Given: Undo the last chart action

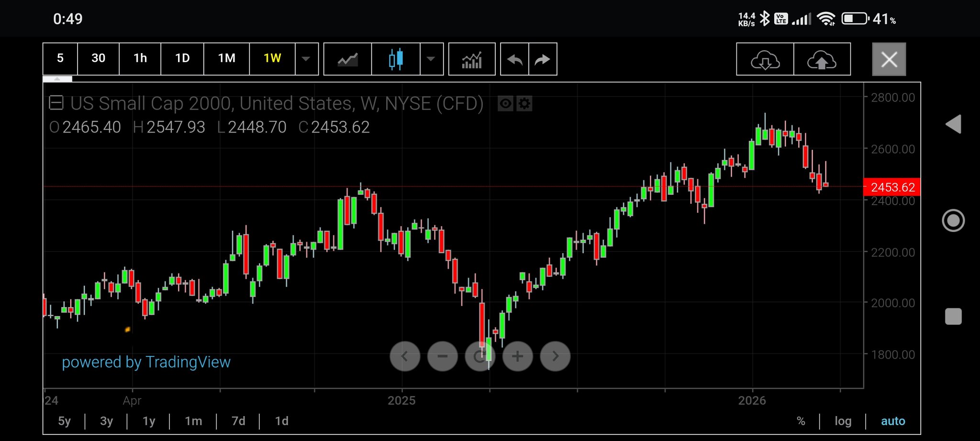Looking at the screenshot, I should (515, 59).
